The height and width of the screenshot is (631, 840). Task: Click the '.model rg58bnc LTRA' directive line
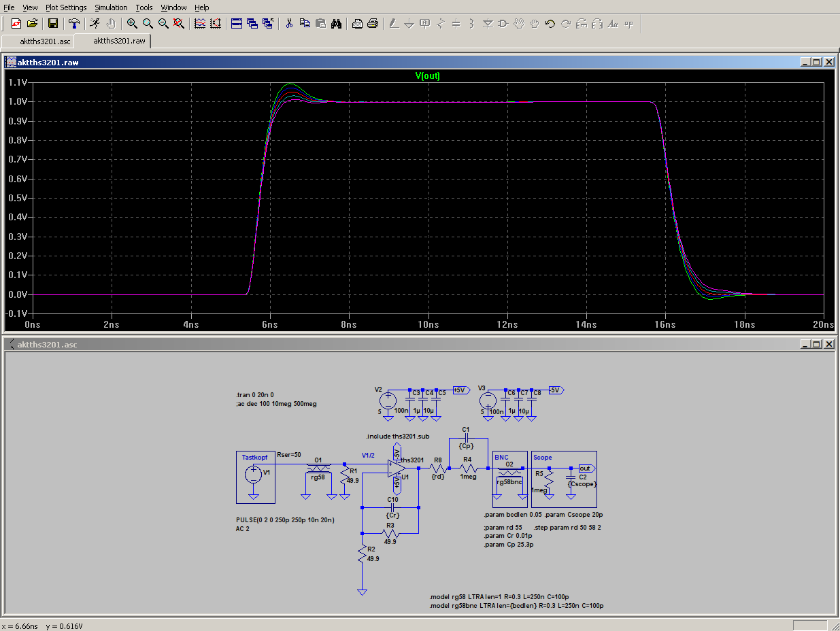click(516, 605)
